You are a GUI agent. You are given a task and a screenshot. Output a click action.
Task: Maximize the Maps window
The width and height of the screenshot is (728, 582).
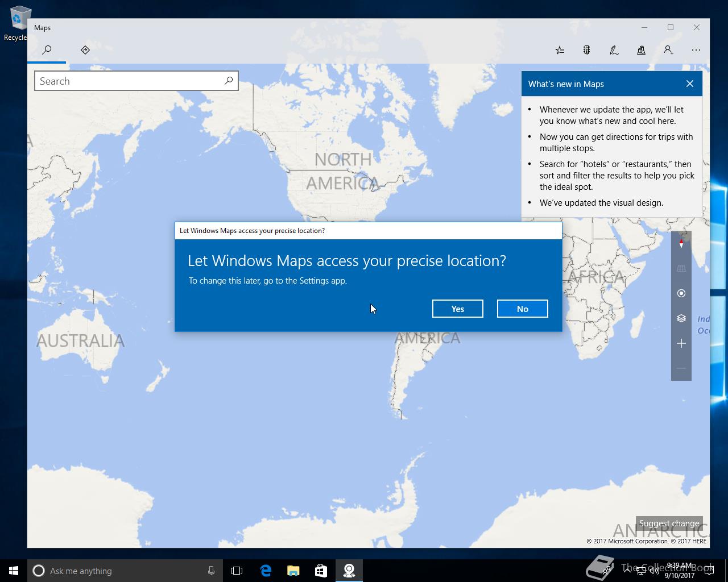671,27
